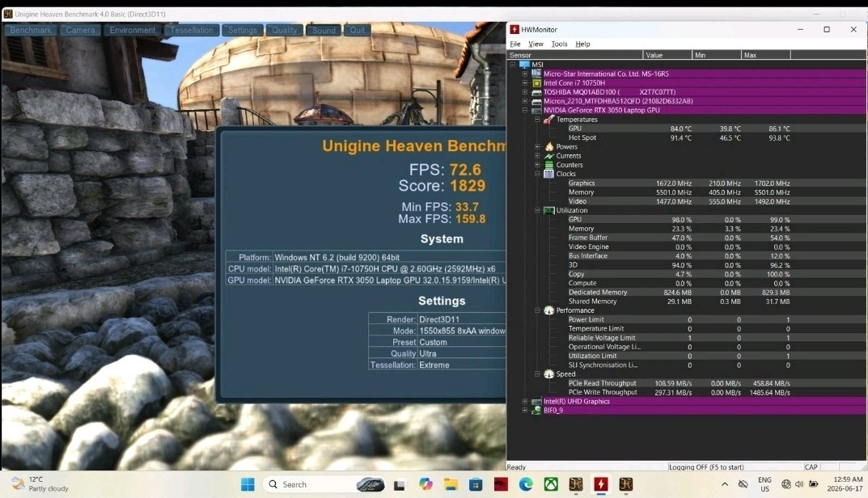Viewport: 868px width, 498px height.
Task: Expand the Micro-Star MS-16R5 node
Action: click(525, 74)
